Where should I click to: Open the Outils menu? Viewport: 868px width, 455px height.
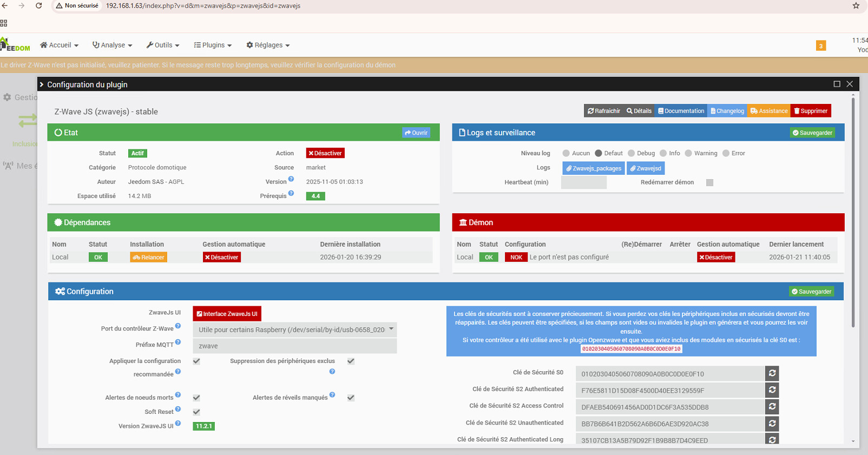pos(163,45)
